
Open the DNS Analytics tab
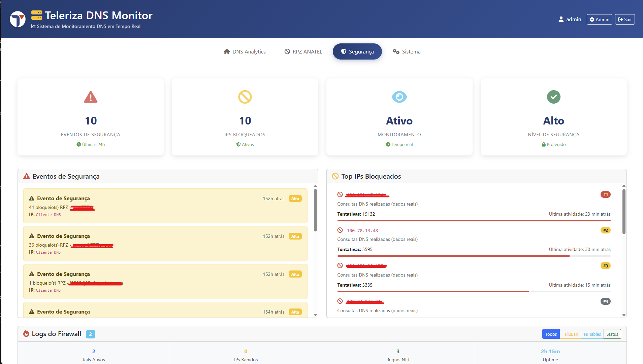(245, 51)
